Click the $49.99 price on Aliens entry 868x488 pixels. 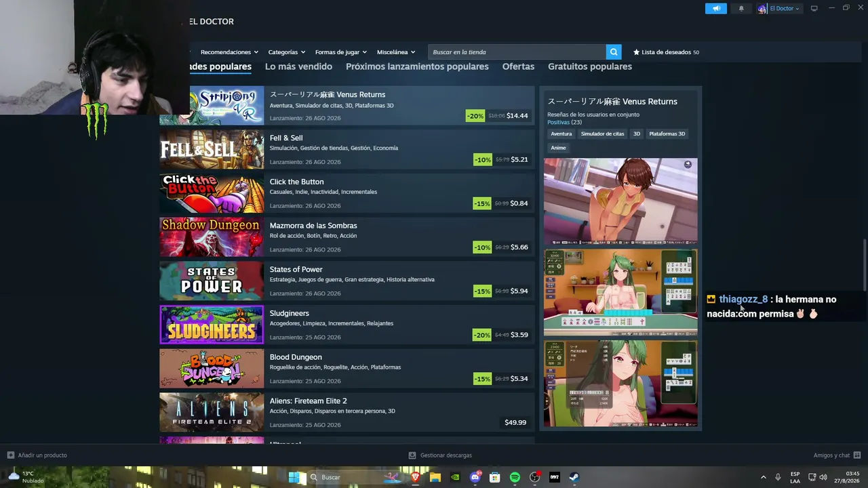point(515,422)
